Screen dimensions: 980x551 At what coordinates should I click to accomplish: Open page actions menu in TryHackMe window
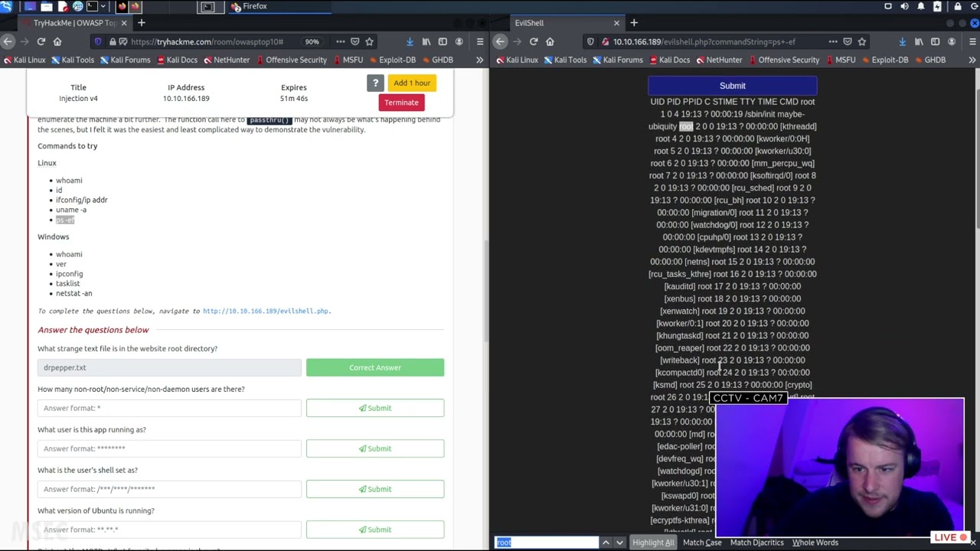[340, 41]
